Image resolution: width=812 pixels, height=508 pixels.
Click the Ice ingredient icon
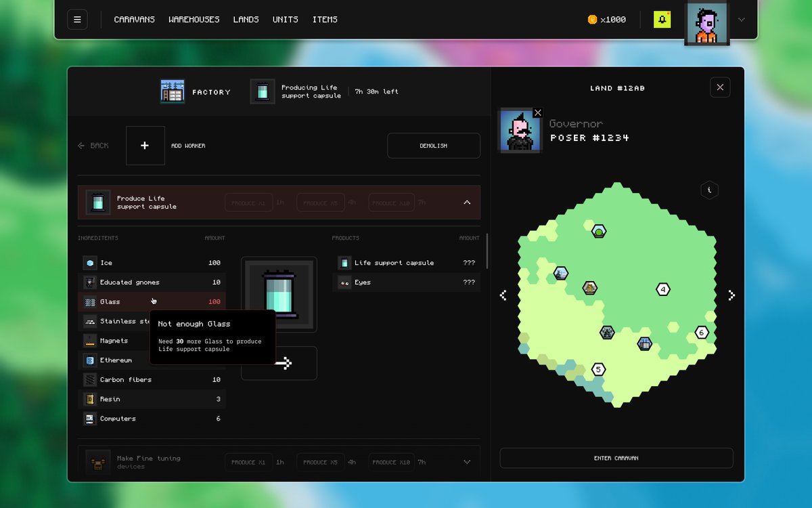[x=89, y=263]
